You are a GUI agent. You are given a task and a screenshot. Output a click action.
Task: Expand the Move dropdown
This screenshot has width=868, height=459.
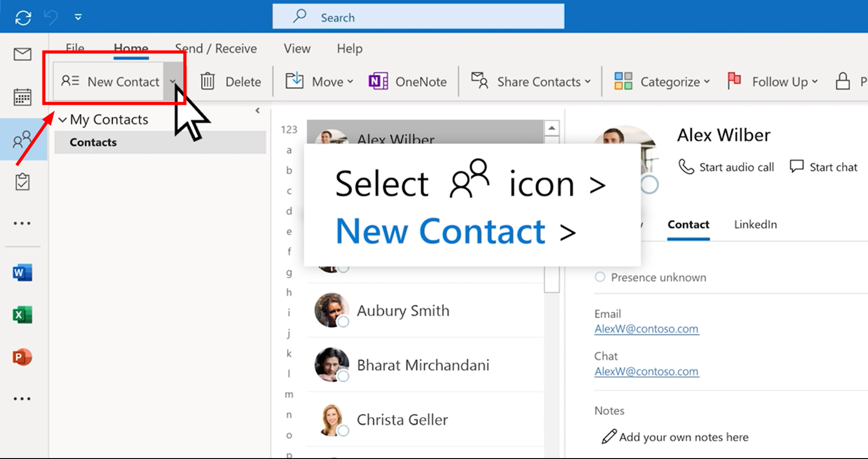(x=352, y=82)
